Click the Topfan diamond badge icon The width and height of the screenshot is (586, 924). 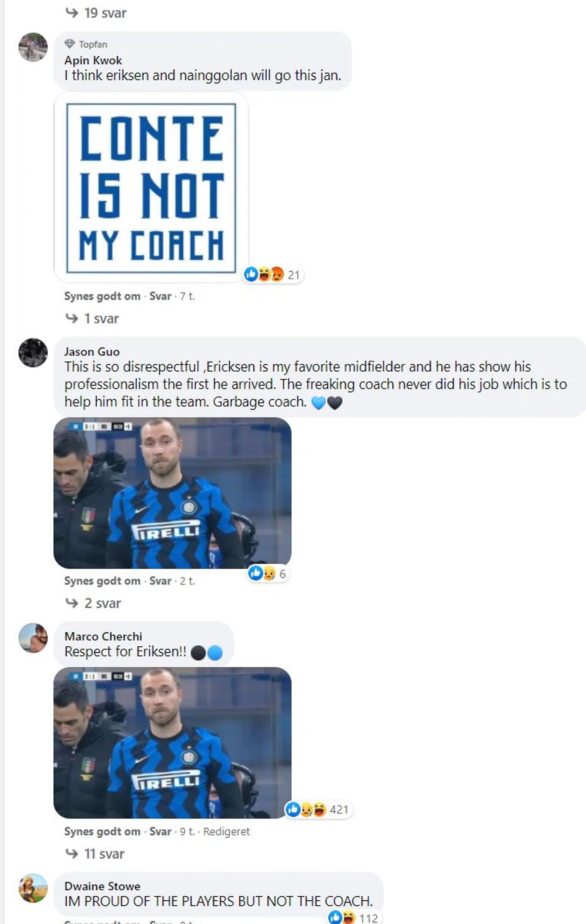[x=70, y=44]
